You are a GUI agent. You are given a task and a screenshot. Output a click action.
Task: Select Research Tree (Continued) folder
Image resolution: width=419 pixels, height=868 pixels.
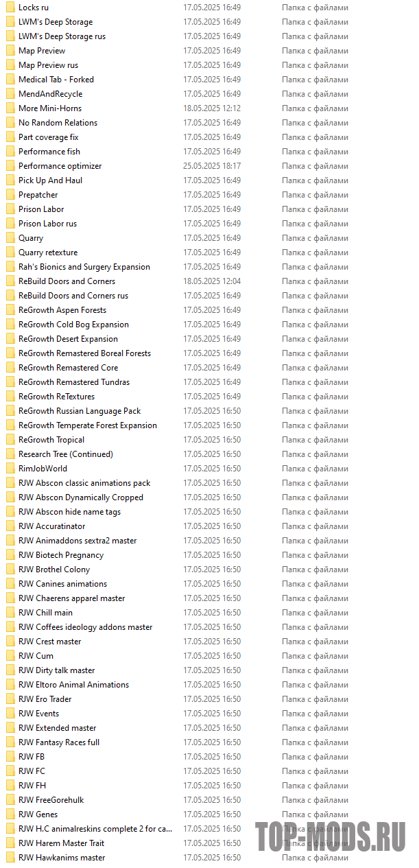[66, 454]
